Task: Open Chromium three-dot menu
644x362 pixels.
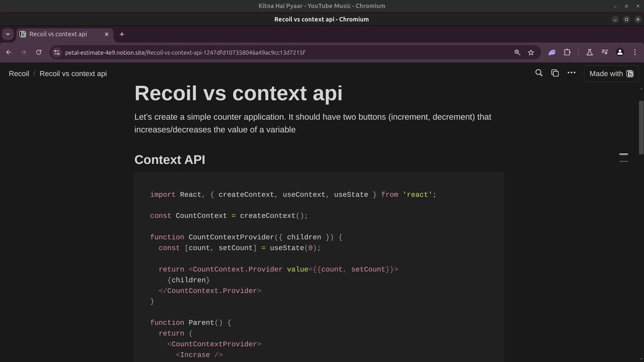Action: click(x=635, y=53)
